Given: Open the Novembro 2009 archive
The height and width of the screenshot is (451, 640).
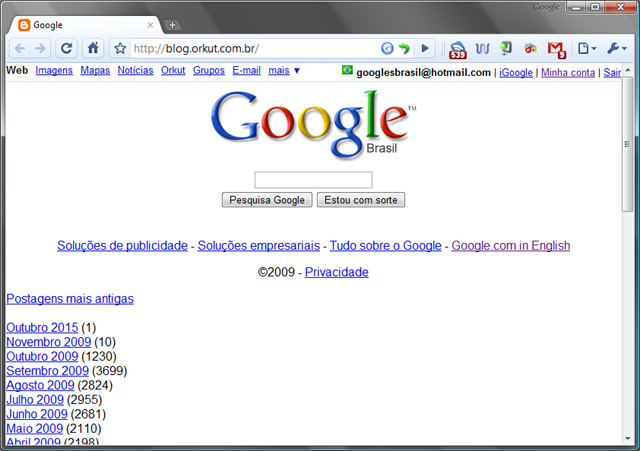Looking at the screenshot, I should pos(49,342).
